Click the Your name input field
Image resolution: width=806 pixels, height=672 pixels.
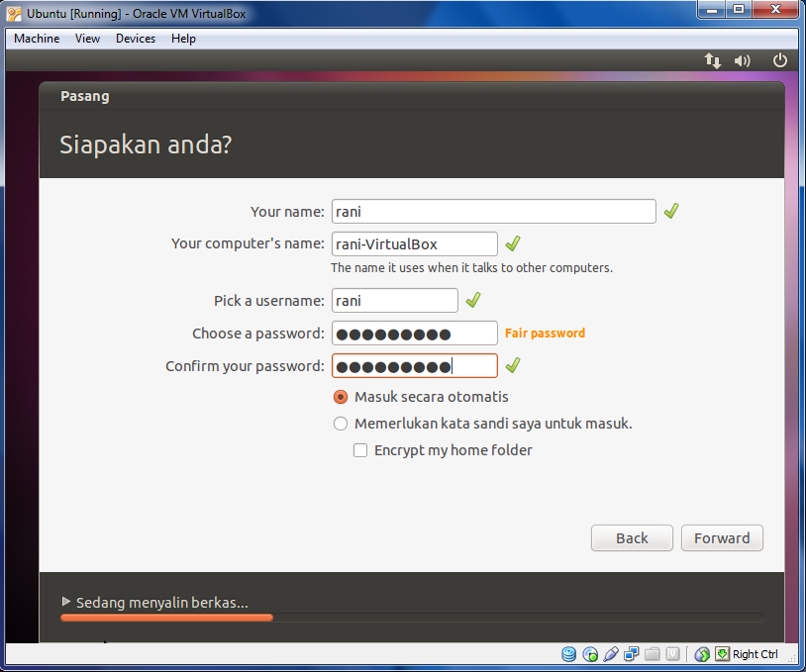point(493,211)
